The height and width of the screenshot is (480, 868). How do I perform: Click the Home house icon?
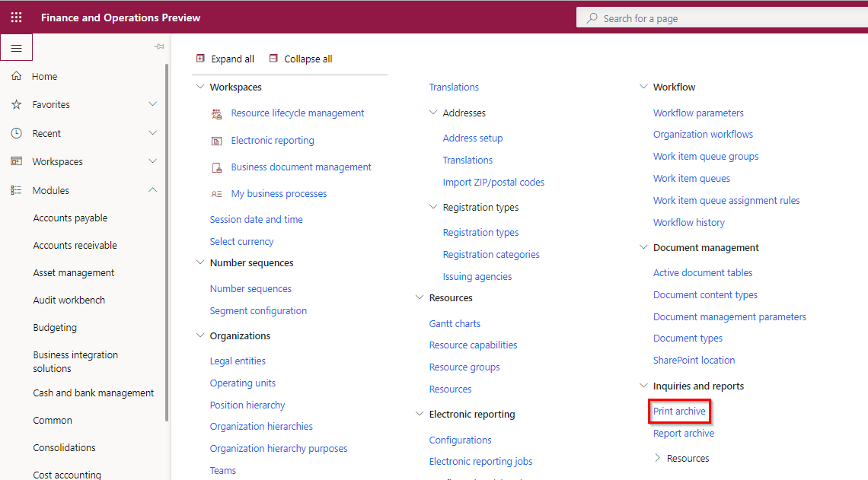pos(16,76)
